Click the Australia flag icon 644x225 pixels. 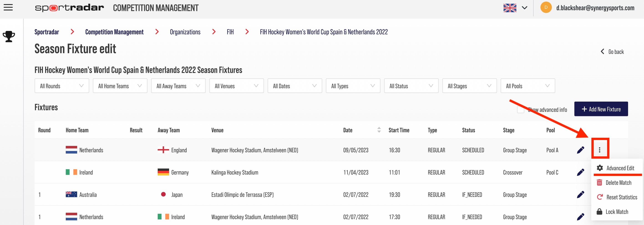click(x=71, y=194)
